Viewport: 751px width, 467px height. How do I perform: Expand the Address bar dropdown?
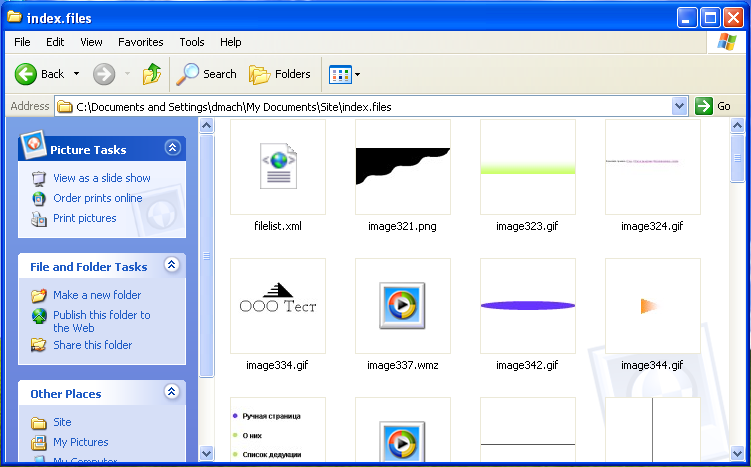pos(680,106)
